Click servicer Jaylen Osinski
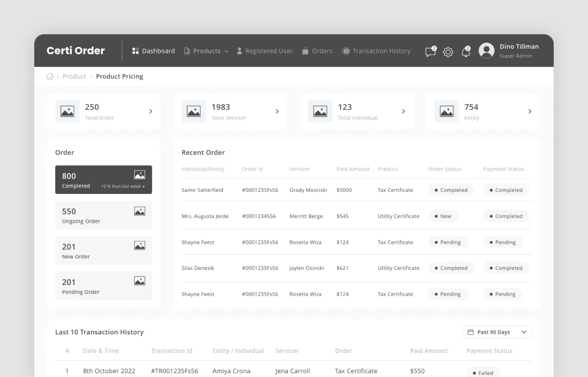 coord(307,268)
